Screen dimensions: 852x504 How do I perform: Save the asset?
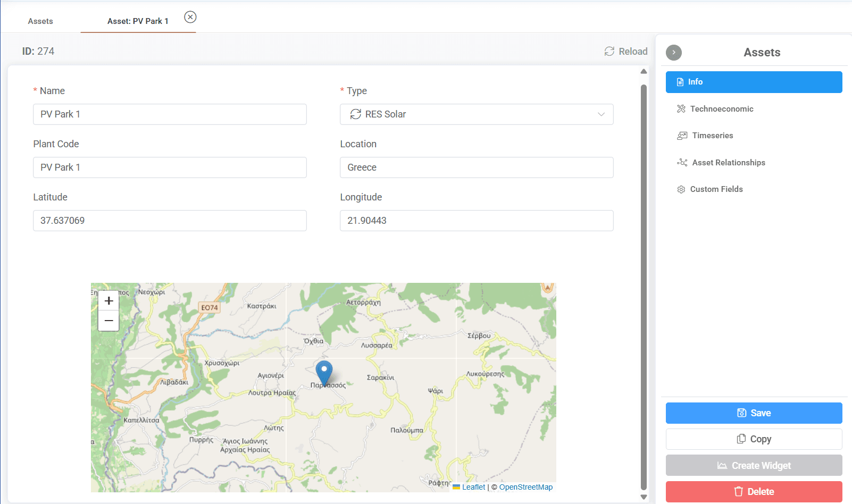[754, 413]
